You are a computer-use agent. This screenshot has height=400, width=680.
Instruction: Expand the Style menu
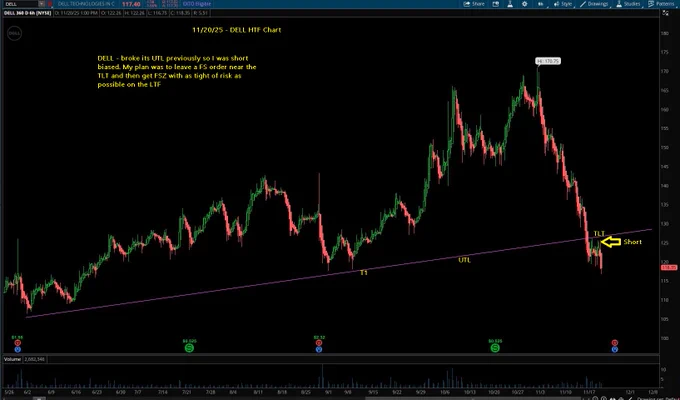click(563, 4)
